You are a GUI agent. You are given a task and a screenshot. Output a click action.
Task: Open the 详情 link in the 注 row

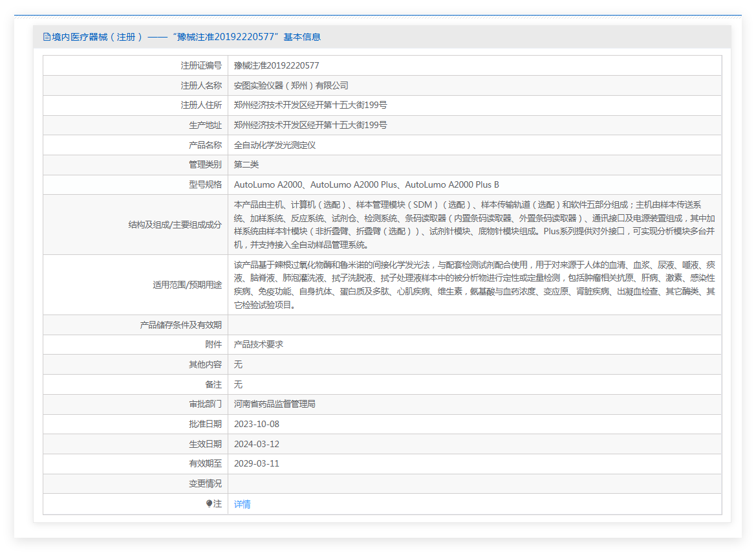242,504
